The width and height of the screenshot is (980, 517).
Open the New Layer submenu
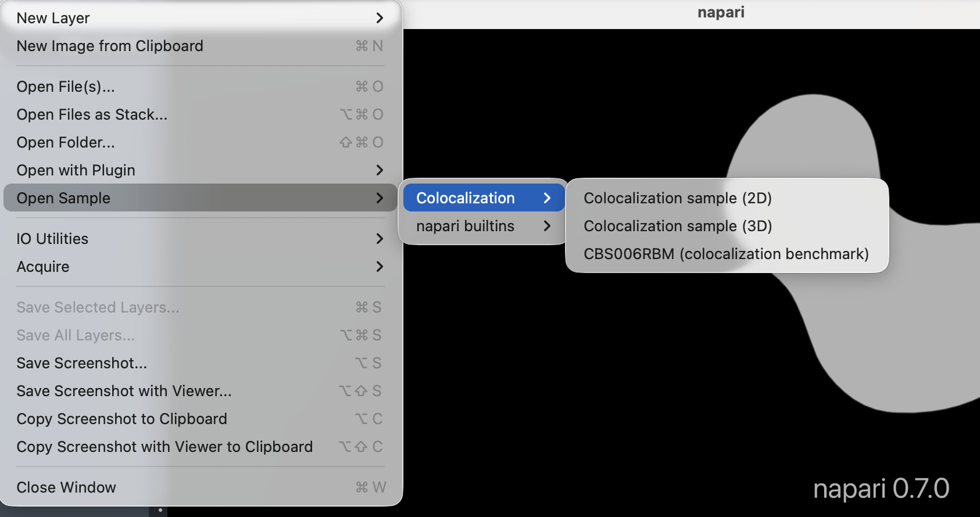pyautogui.click(x=201, y=18)
